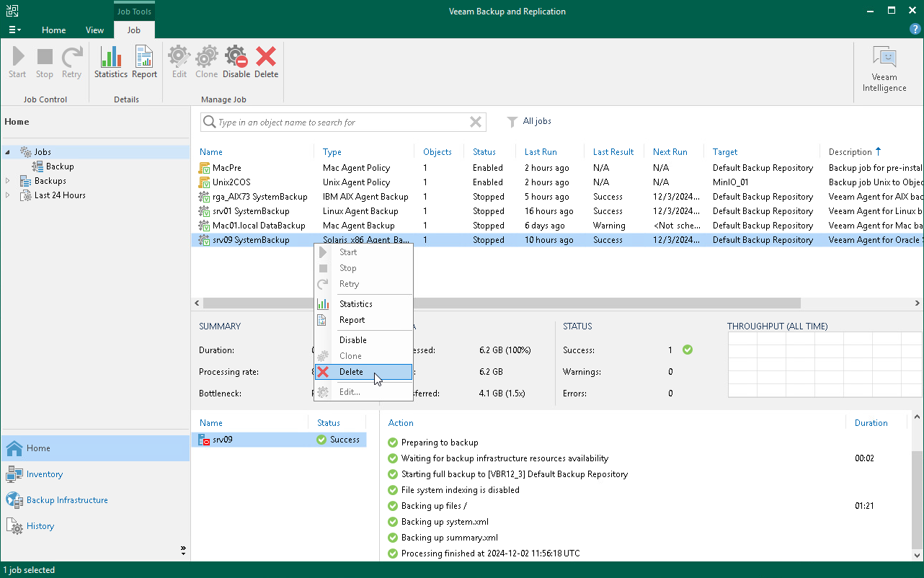Clone the job using the Manage Job icon
The height and width of the screenshot is (578, 924).
tap(206, 62)
